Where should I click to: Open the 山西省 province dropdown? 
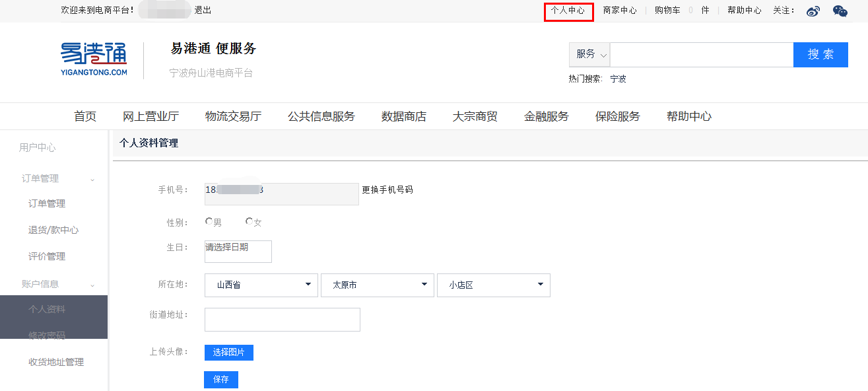click(261, 285)
